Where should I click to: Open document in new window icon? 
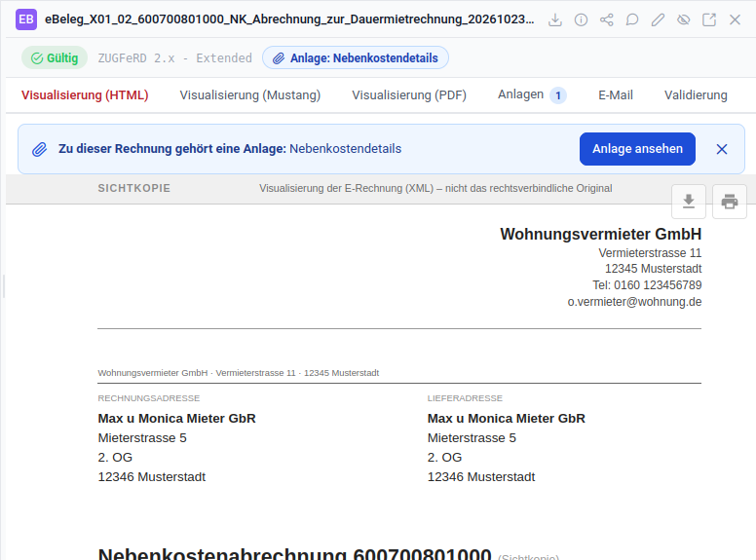click(709, 19)
